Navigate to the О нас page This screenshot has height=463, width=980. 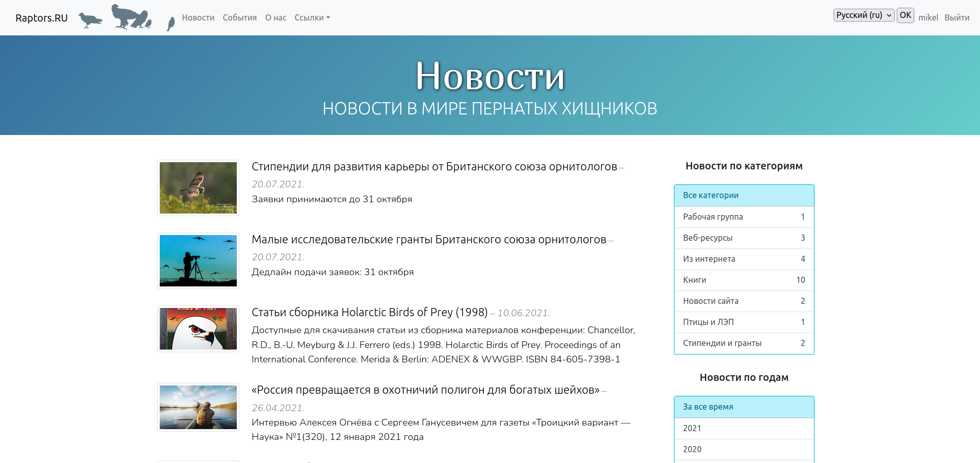(276, 17)
